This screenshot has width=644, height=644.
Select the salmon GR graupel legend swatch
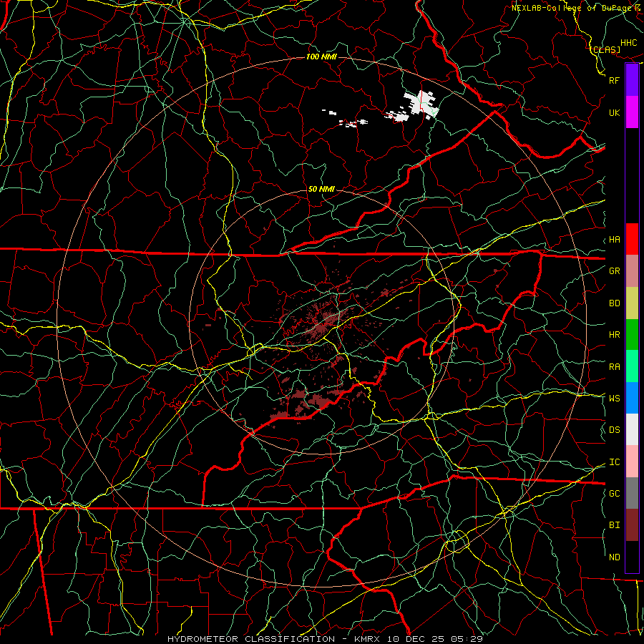tap(632, 270)
